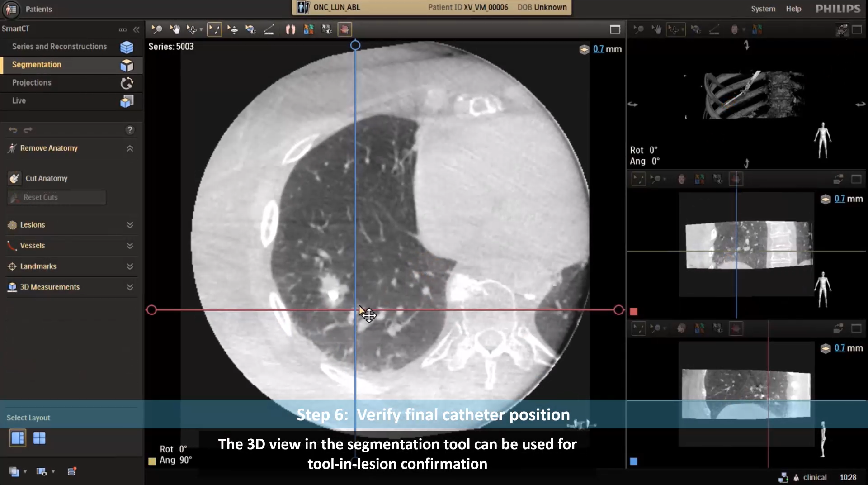Click the overlapping windows icon at bottom left
The height and width of the screenshot is (485, 868).
(x=14, y=471)
